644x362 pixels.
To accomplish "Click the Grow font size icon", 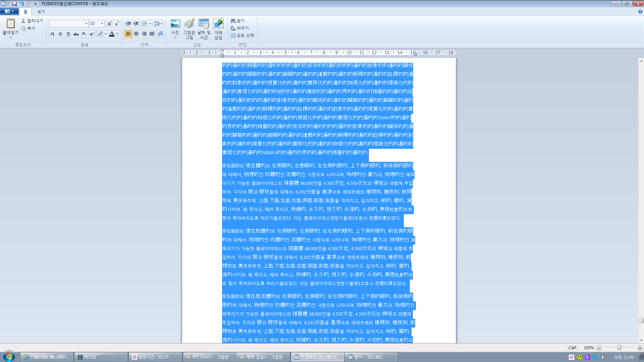I will (x=108, y=23).
